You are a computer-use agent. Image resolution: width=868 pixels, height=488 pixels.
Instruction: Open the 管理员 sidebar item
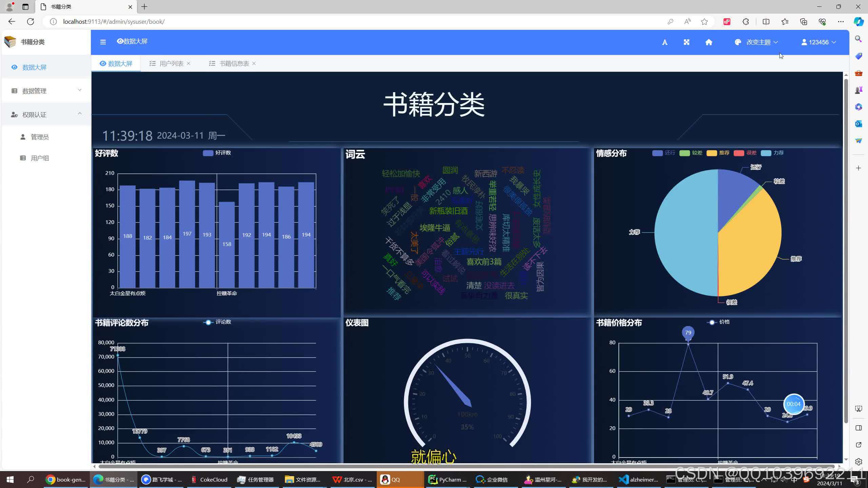pos(46,137)
